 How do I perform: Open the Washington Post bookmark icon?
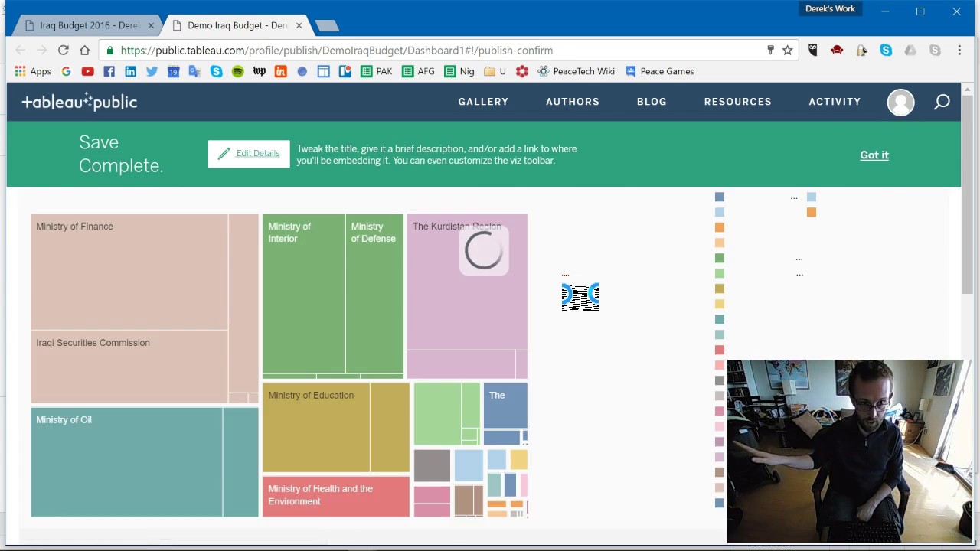coord(259,71)
